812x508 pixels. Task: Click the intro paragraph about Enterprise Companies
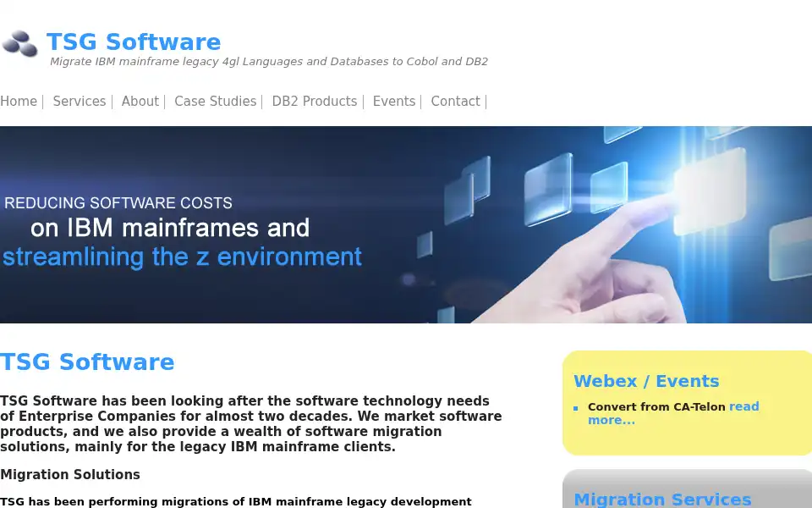point(251,423)
